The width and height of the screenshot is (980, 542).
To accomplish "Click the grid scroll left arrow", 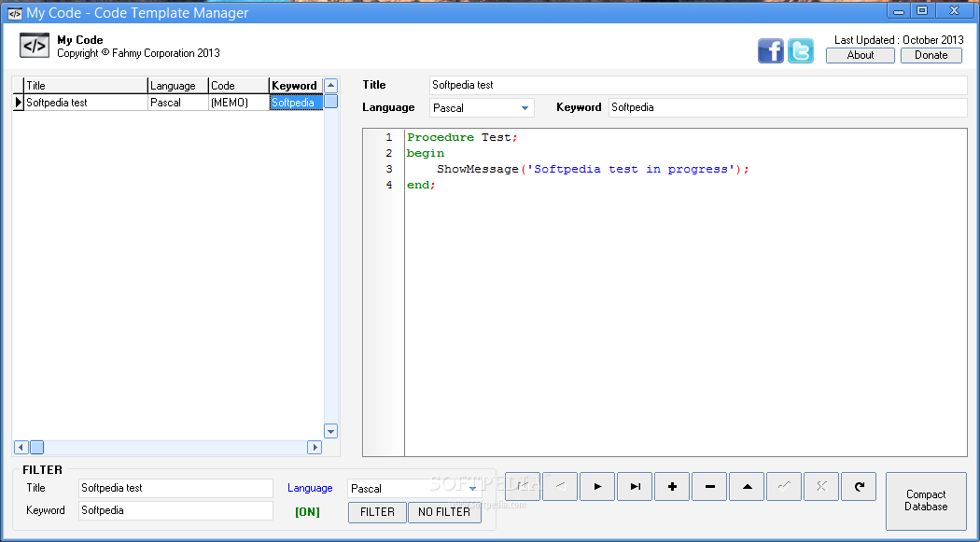I will (x=21, y=447).
